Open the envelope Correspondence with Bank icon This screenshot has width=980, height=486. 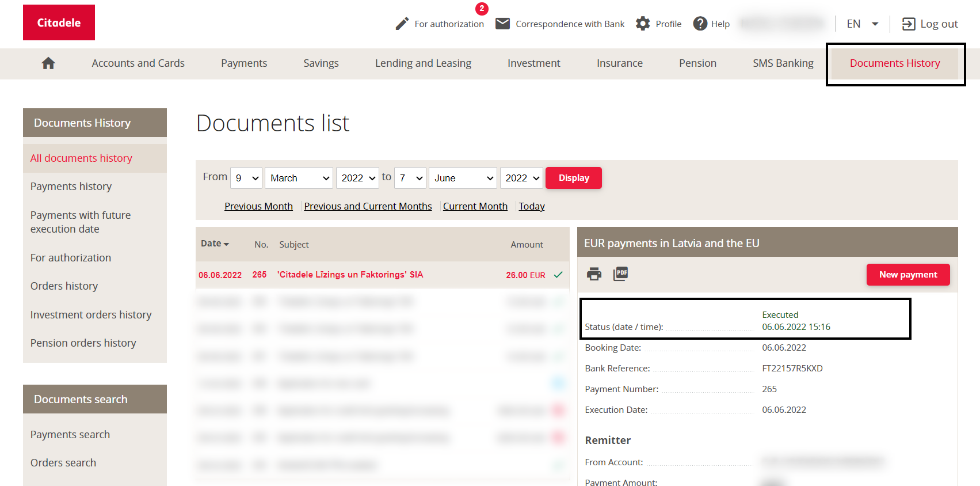[x=503, y=24]
